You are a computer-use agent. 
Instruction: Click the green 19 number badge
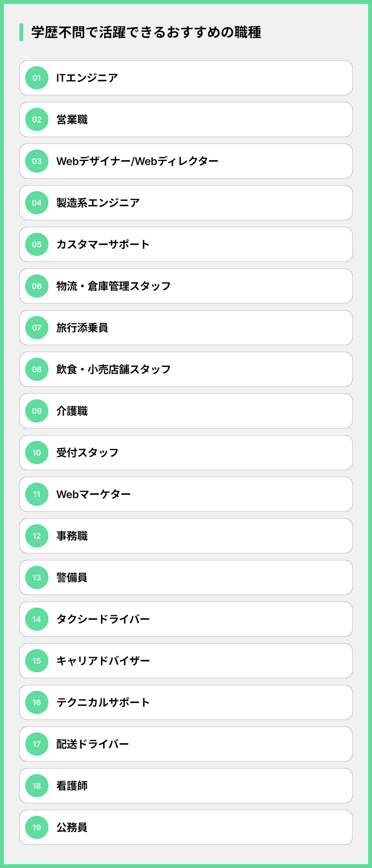click(x=37, y=827)
